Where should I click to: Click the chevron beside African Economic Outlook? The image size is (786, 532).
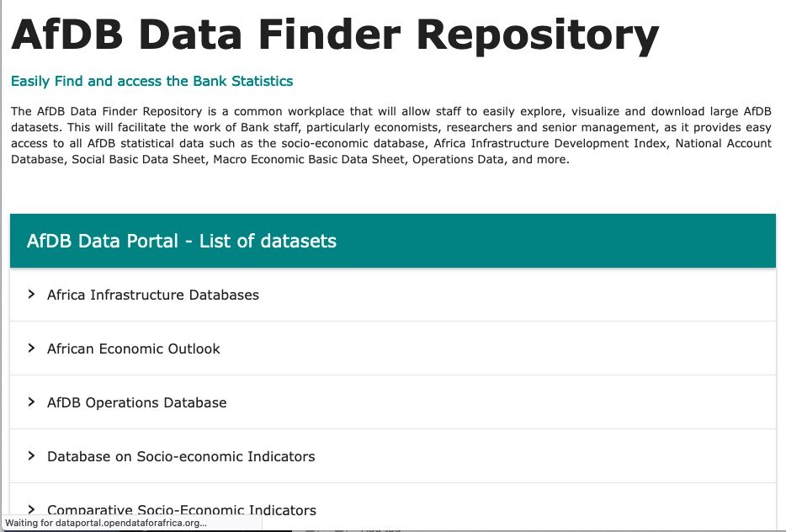pos(31,348)
